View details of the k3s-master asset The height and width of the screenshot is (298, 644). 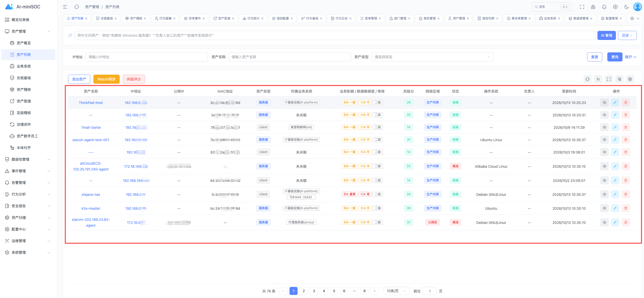604,208
